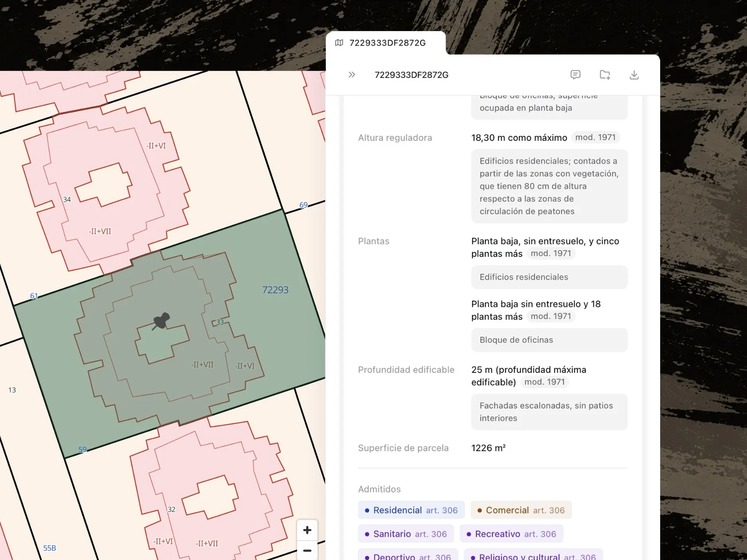Click parcel number 33 on the map
The image size is (747, 560).
(220, 322)
